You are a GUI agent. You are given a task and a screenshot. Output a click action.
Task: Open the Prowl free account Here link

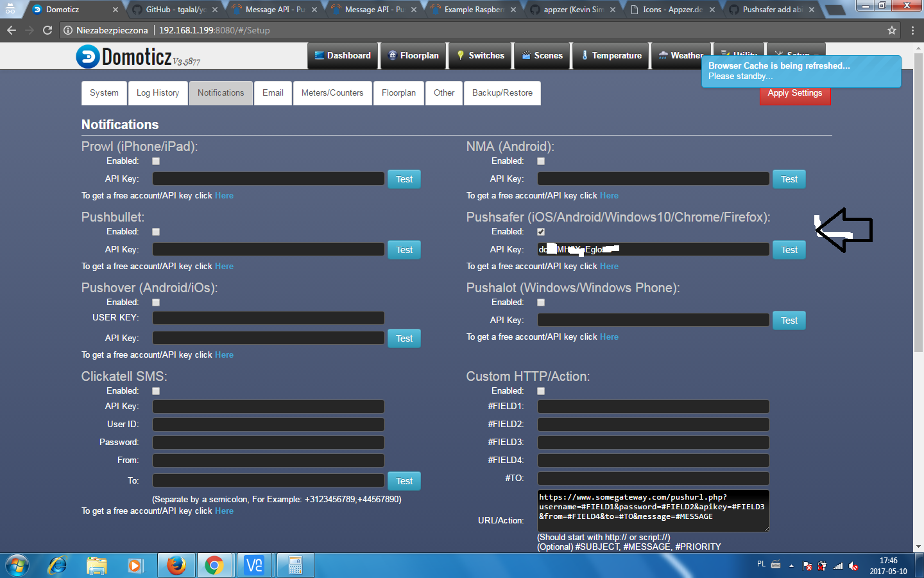224,196
